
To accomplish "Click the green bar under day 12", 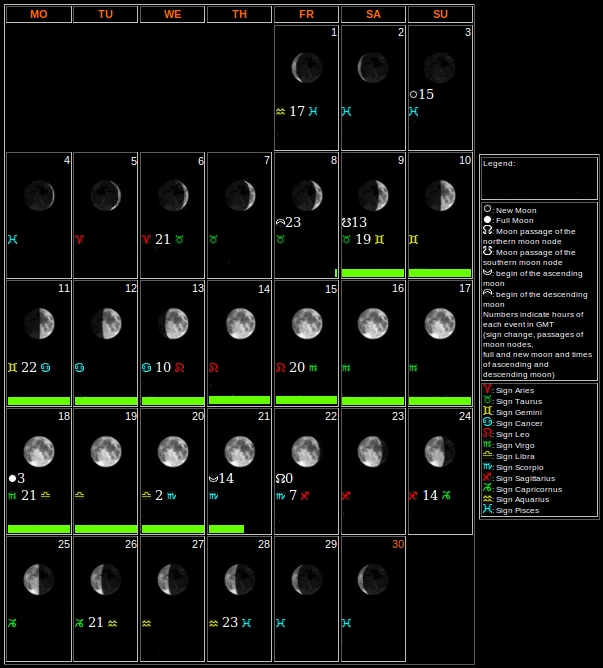I will (x=105, y=401).
